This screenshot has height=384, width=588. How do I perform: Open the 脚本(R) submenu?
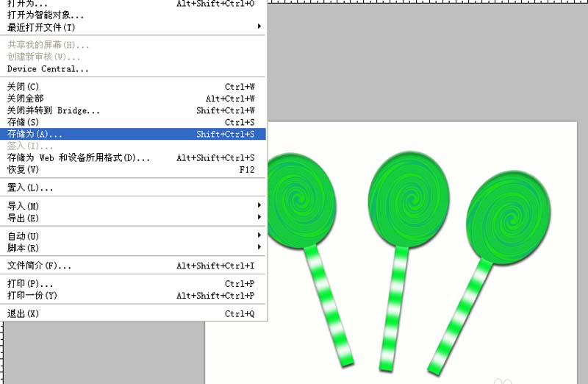(133, 248)
